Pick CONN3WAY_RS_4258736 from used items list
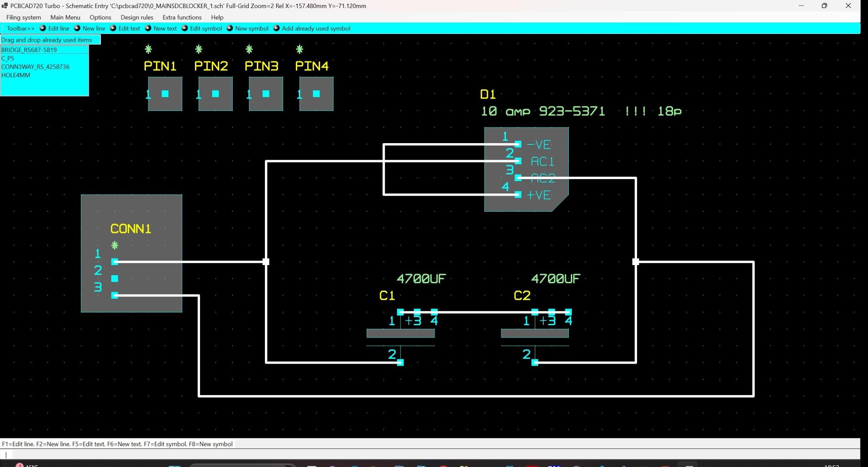868x467 pixels. coord(44,67)
